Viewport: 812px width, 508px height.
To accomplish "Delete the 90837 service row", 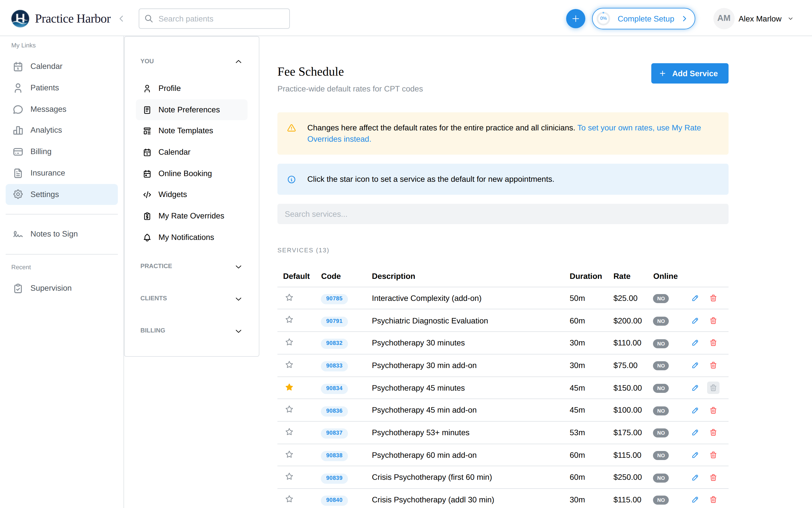I will pos(713,433).
